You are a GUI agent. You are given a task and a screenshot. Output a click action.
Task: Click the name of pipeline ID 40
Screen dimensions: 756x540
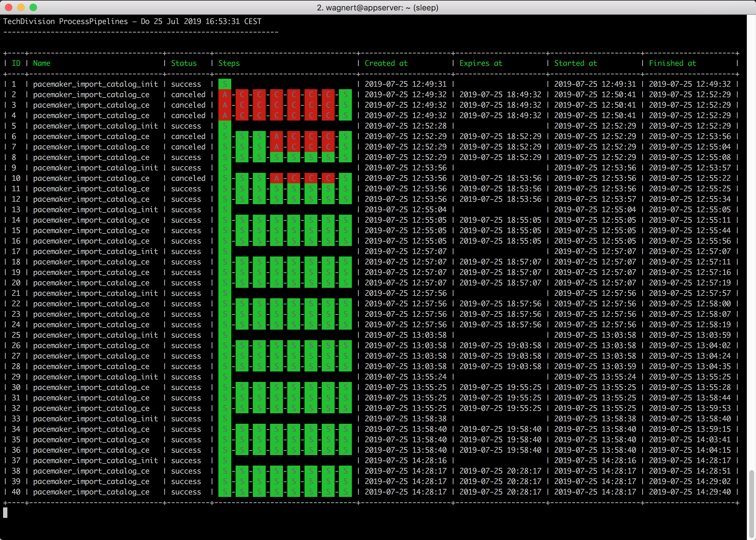pyautogui.click(x=91, y=492)
